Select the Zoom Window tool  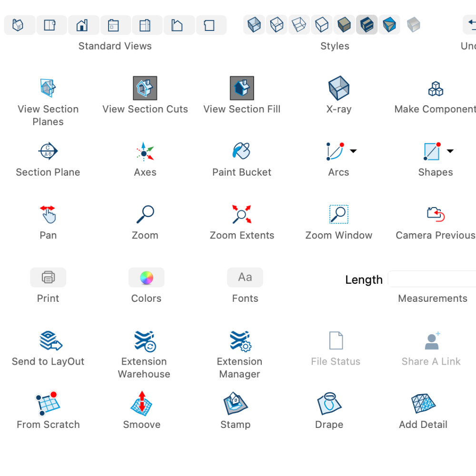[339, 214]
